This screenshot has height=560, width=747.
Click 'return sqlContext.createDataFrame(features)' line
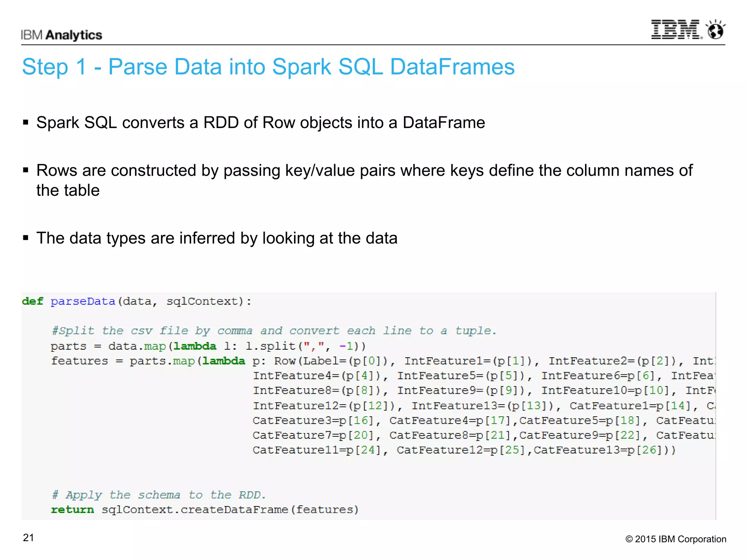(x=205, y=510)
